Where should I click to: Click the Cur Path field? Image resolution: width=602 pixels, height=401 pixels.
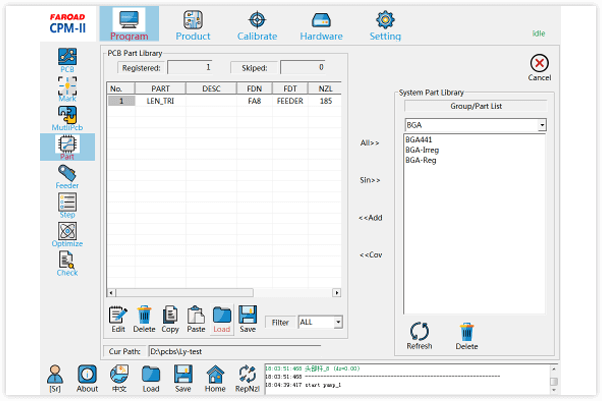click(234, 351)
